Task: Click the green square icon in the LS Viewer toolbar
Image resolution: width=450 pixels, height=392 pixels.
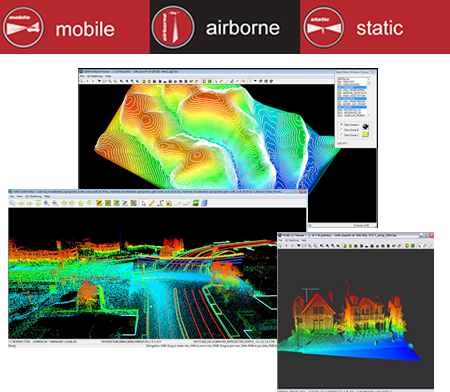Action: click(x=413, y=246)
